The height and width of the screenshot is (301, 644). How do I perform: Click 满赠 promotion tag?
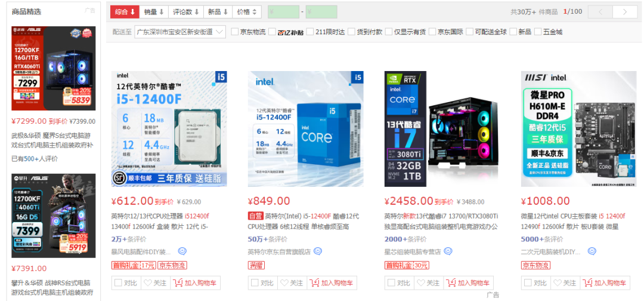click(256, 265)
